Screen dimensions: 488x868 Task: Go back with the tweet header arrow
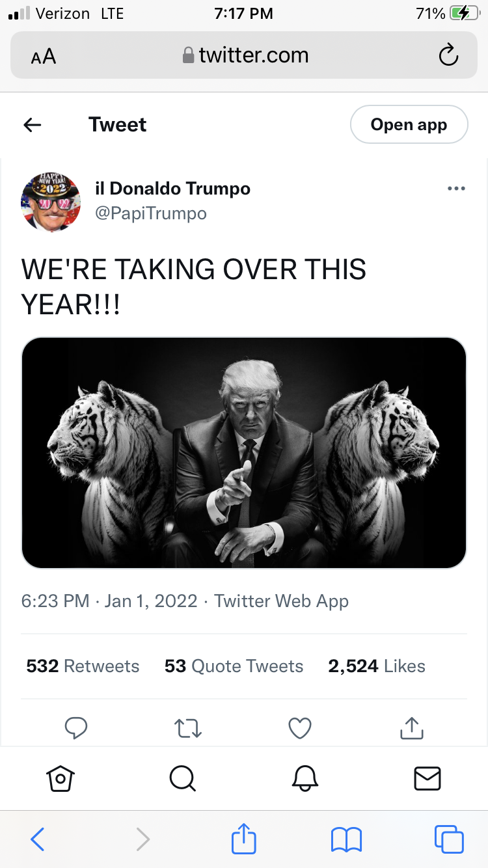[x=33, y=124]
